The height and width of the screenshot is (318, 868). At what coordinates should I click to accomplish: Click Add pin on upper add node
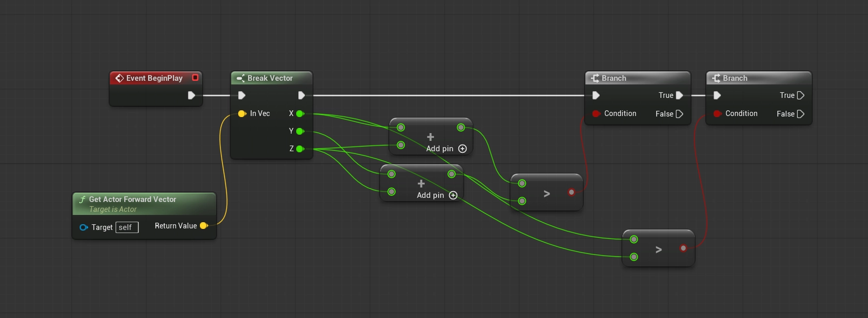446,149
